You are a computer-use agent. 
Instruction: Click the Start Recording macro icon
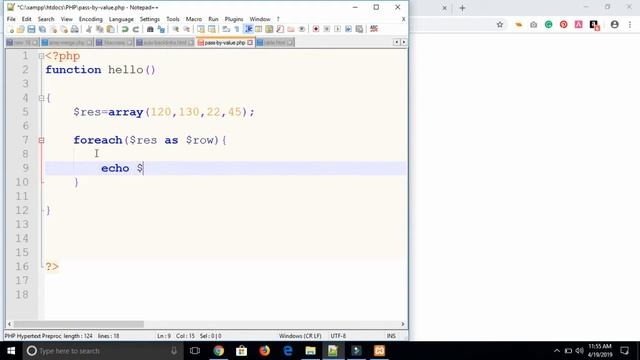pyautogui.click(x=316, y=29)
